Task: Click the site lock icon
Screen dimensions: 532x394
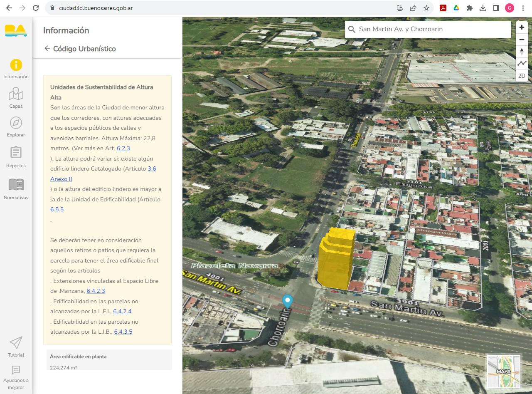Action: [x=52, y=8]
